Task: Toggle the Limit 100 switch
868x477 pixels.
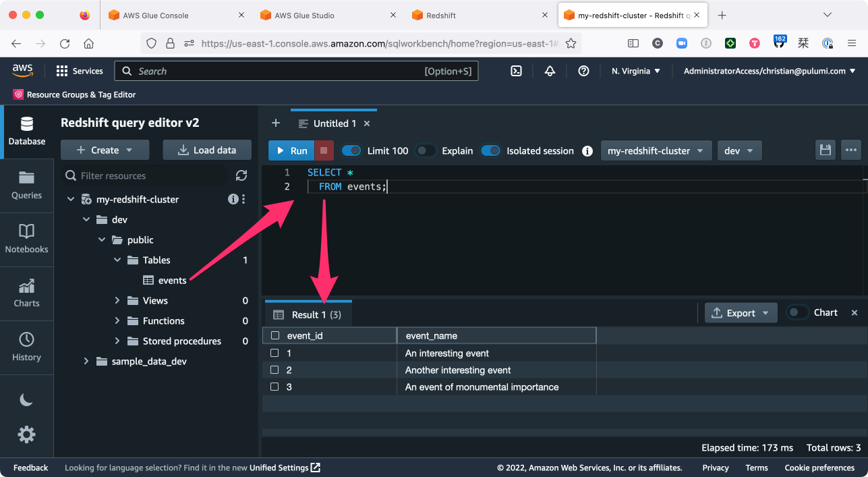Action: click(x=352, y=150)
